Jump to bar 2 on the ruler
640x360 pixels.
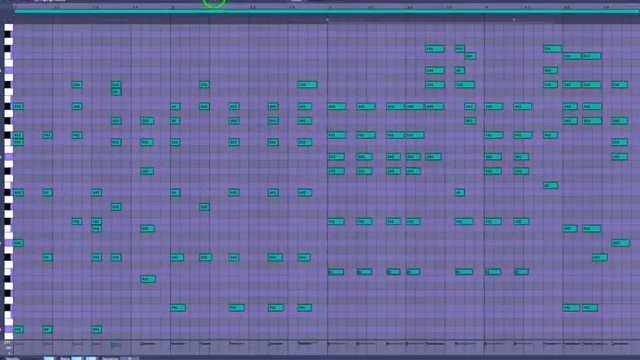click(172, 7)
